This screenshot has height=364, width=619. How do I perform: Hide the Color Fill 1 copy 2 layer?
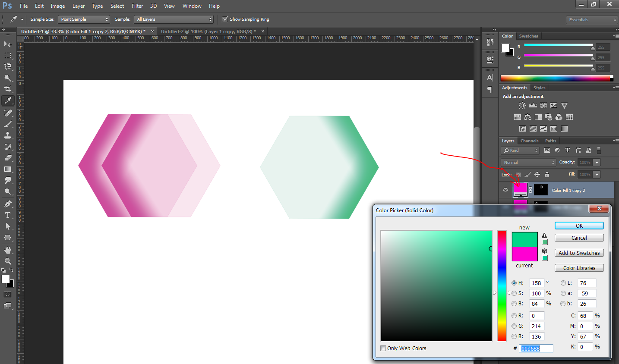pyautogui.click(x=505, y=190)
